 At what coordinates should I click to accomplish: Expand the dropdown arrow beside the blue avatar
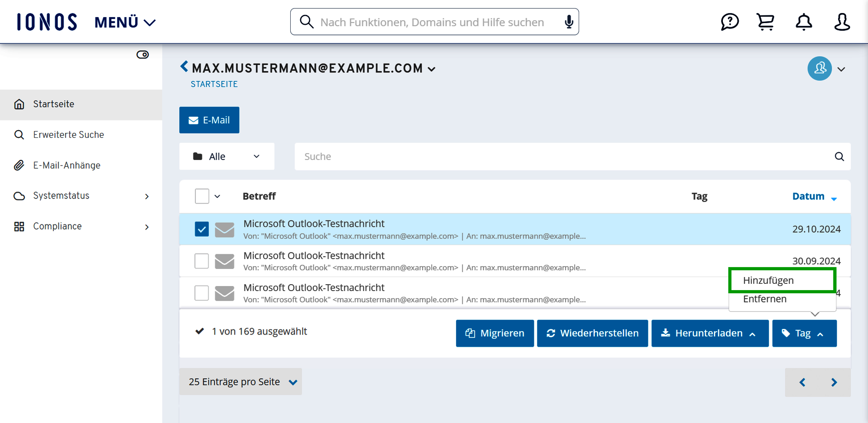(x=841, y=69)
